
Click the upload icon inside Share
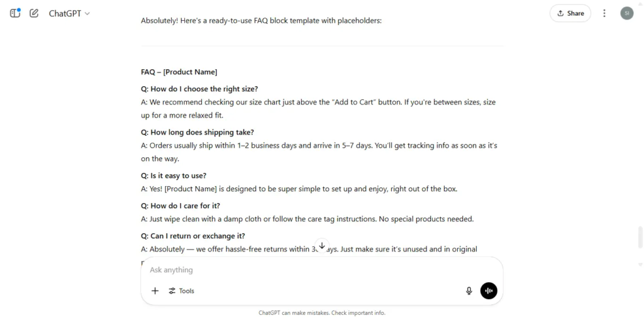560,13
